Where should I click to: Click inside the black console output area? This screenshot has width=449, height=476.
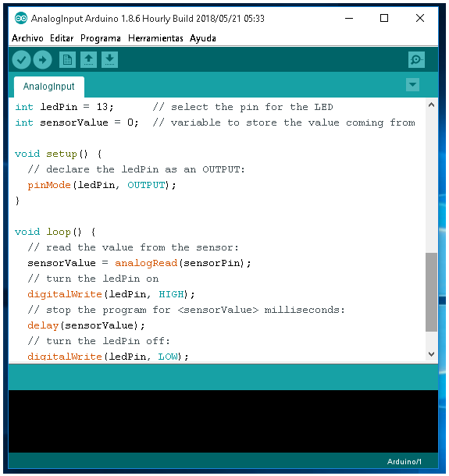(x=223, y=421)
